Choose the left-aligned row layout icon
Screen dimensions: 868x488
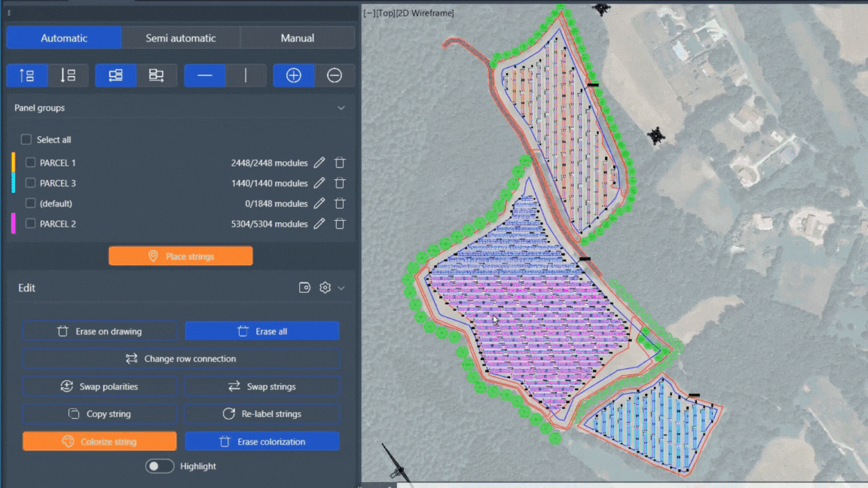(x=115, y=75)
